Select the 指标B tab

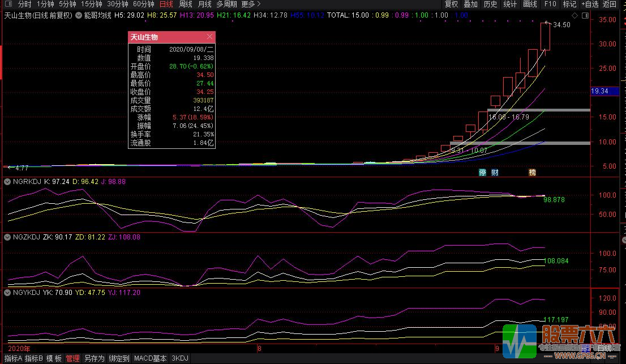pos(33,358)
